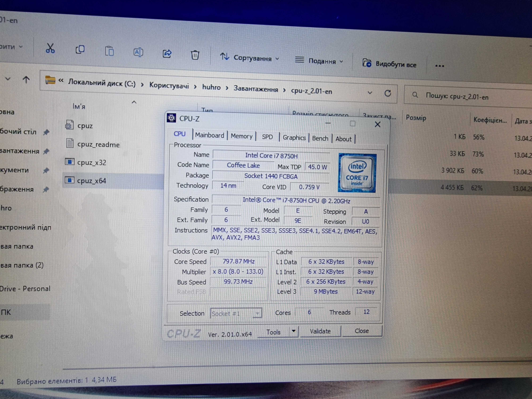Expand the recent locations chevron beside Up arrow
Image resolution: width=532 pixels, height=399 pixels.
point(8,79)
